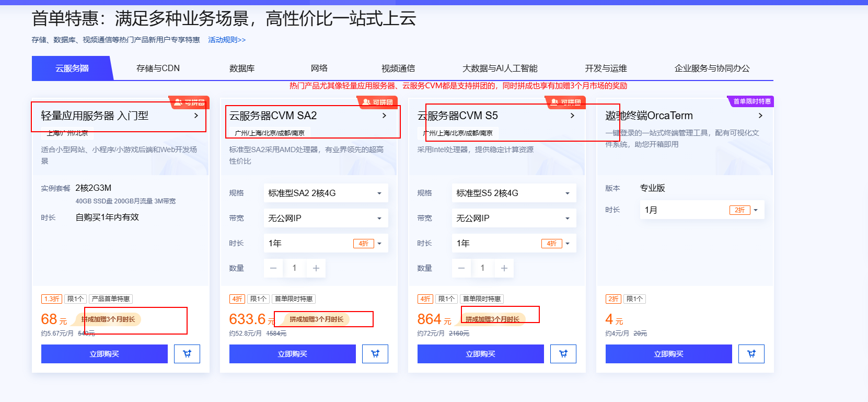Click 专业版 version text

click(653, 188)
